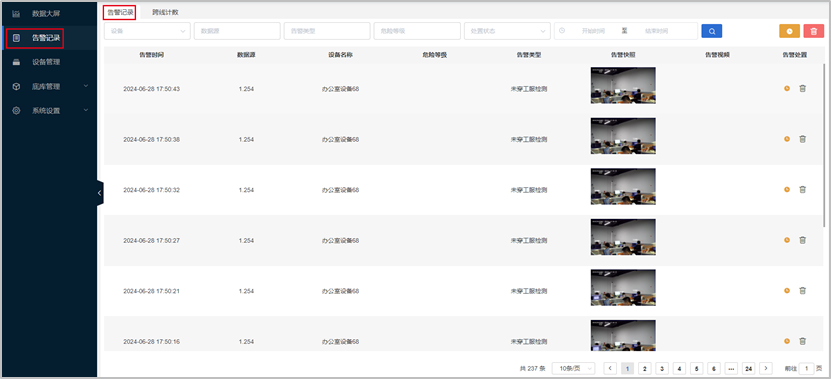Click the blue search button
The height and width of the screenshot is (379, 831).
[x=711, y=31]
